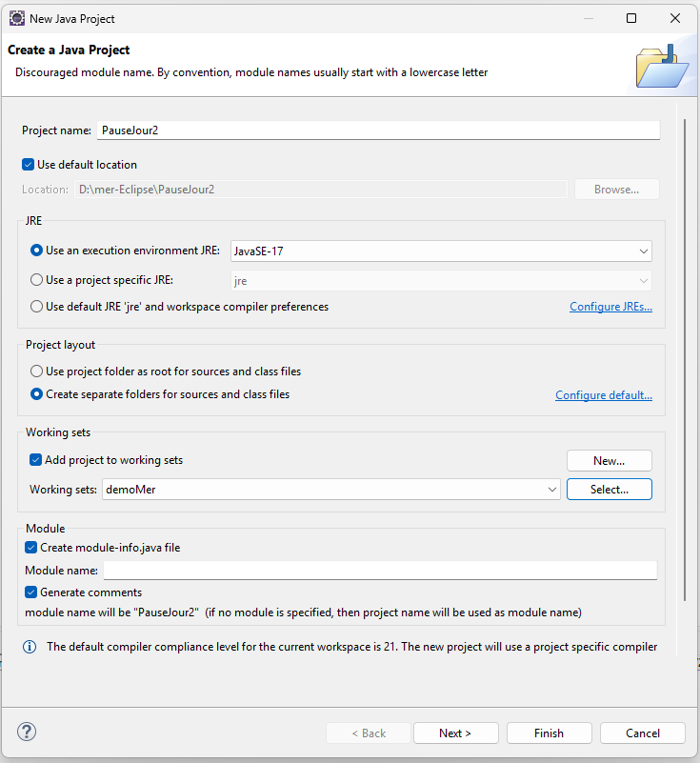The image size is (700, 763).
Task: Click the Select working sets button
Action: pyautogui.click(x=609, y=490)
